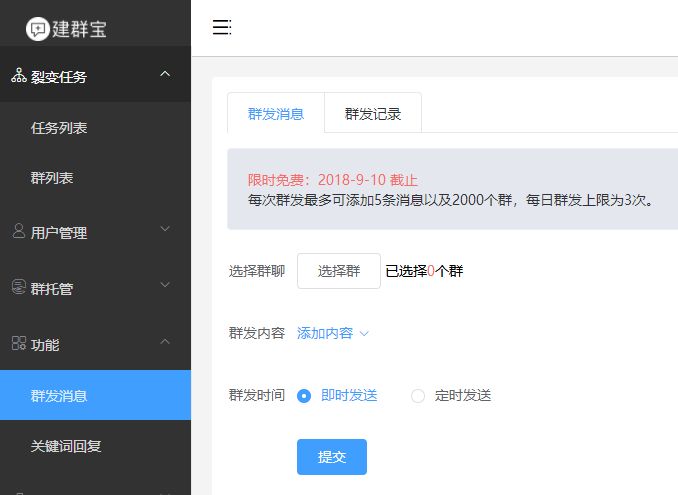The height and width of the screenshot is (495, 678).
Task: Expand the 群托管 menu chevron
Action: pos(165,284)
